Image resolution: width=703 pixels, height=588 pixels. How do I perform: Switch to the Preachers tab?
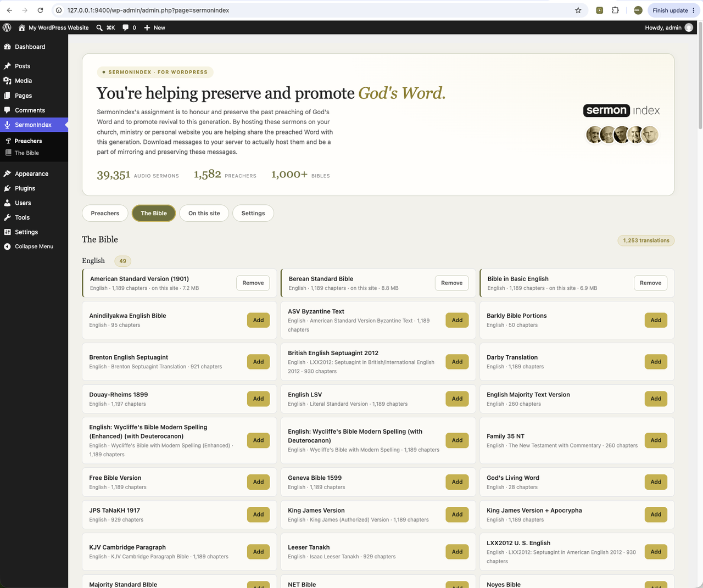(x=105, y=213)
